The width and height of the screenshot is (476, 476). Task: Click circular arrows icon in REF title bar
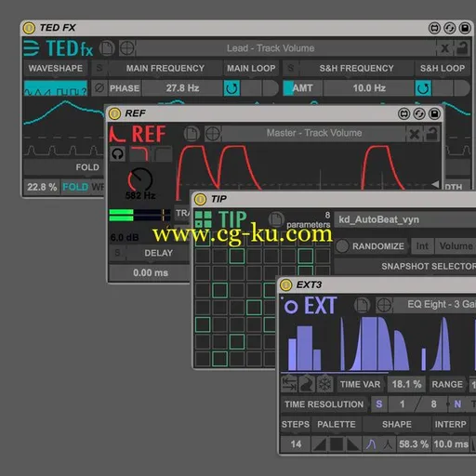(x=419, y=114)
